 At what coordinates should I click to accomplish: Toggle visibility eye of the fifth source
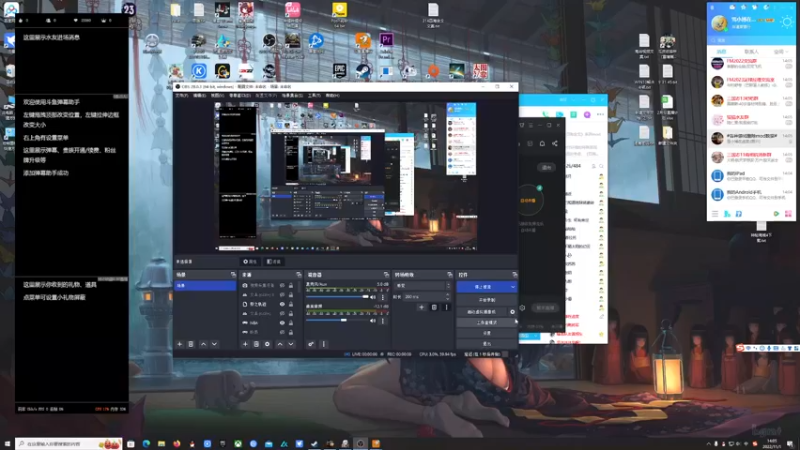(282, 323)
